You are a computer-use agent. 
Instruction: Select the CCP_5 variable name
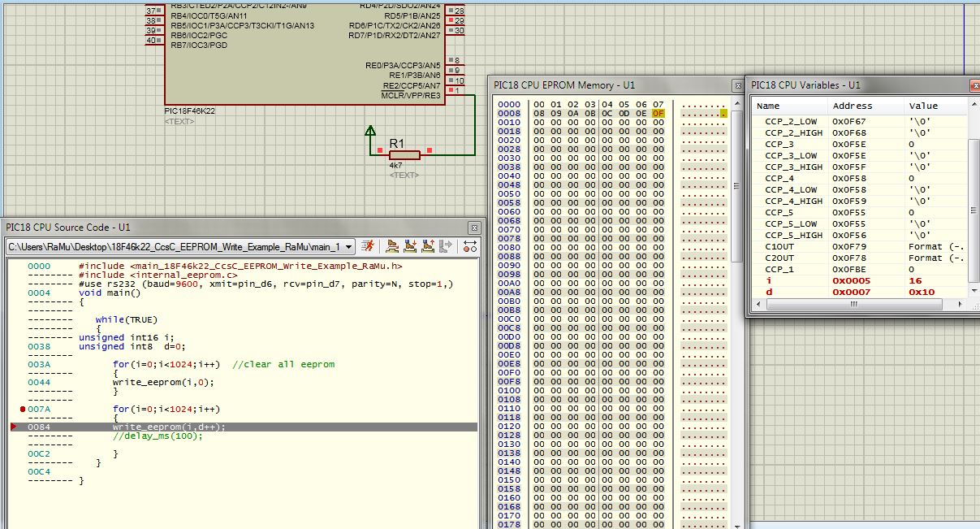[779, 212]
